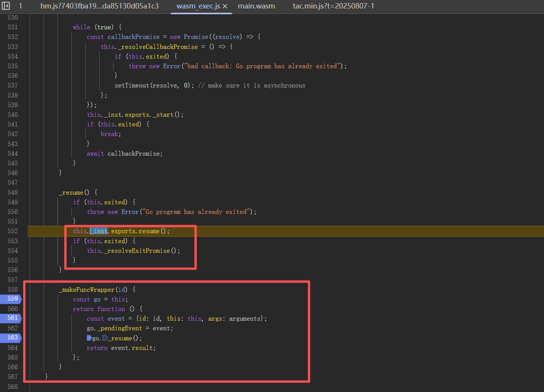544x392 pixels.
Task: Click the _makeFuncWrapper method name
Action: (x=88, y=290)
